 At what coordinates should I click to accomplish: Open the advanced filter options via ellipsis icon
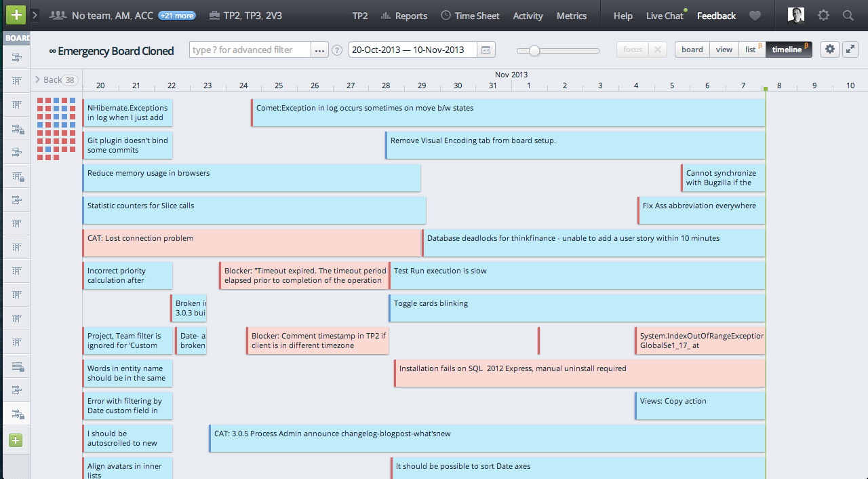click(319, 50)
